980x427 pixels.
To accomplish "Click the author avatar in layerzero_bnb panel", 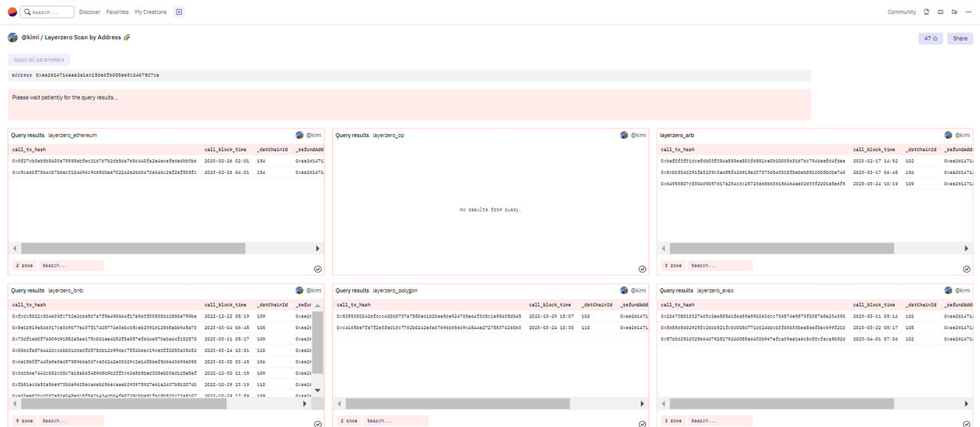I will point(299,291).
